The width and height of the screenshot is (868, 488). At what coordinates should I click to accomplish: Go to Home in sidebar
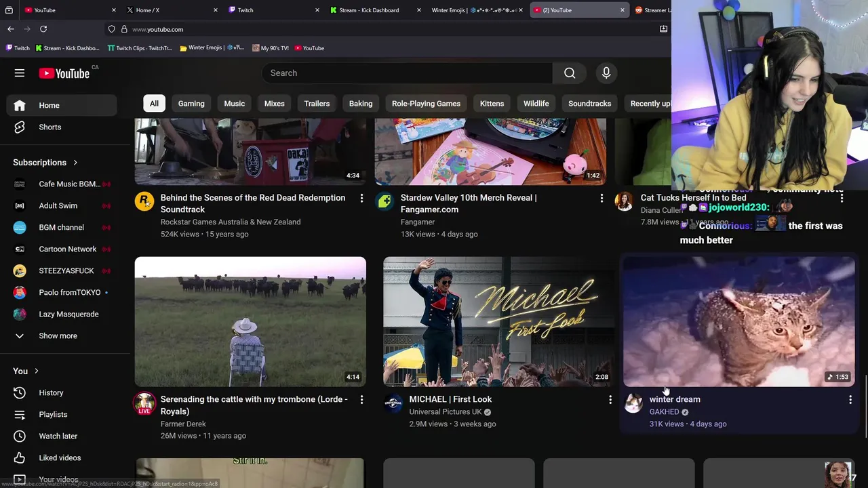(x=62, y=105)
